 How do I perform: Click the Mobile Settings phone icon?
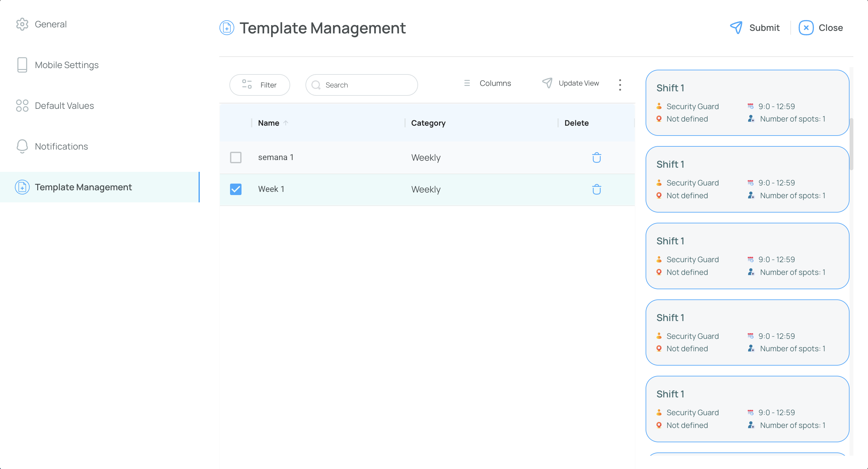[22, 65]
